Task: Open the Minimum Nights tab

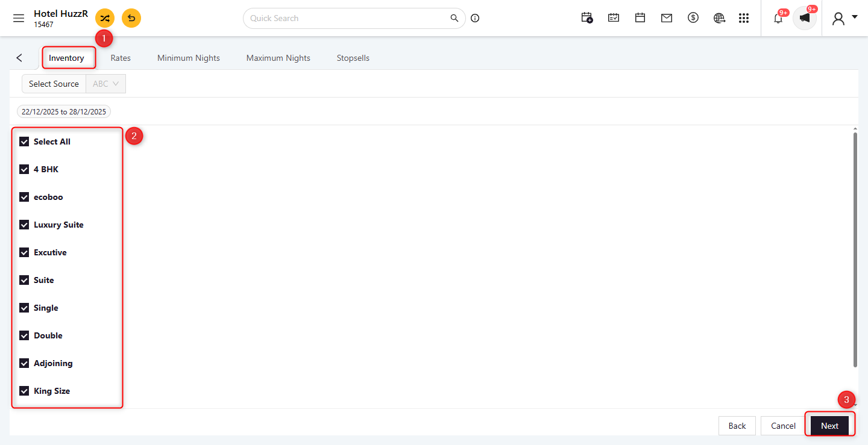Action: point(189,58)
